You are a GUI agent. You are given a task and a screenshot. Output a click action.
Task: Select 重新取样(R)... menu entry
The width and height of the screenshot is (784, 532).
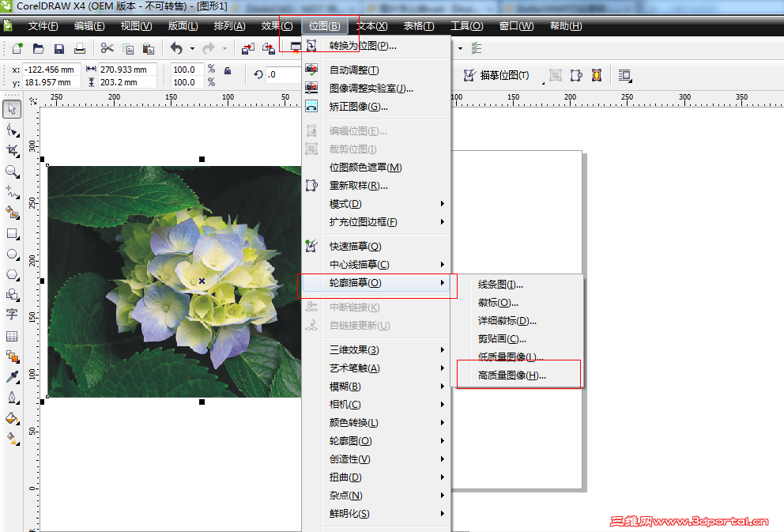[376, 186]
